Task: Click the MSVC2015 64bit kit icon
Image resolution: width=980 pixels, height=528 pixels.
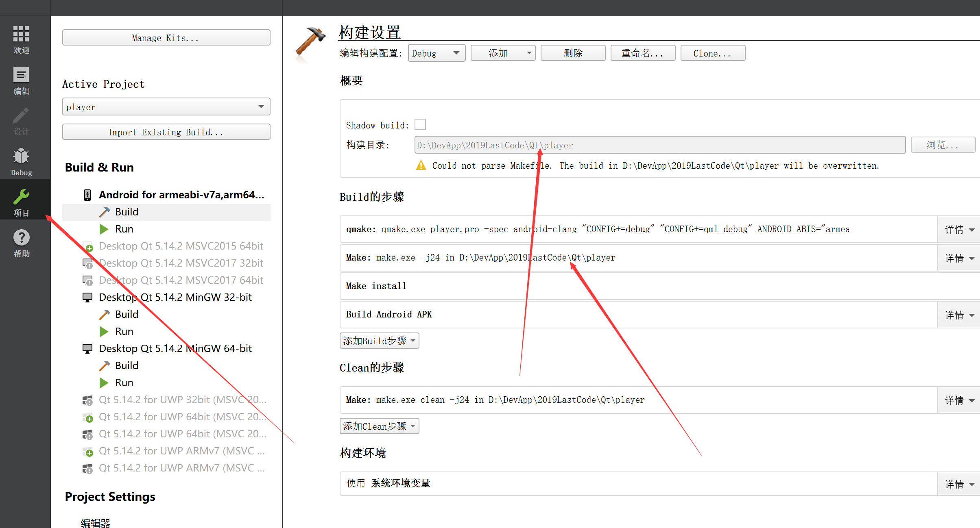Action: pyautogui.click(x=88, y=246)
